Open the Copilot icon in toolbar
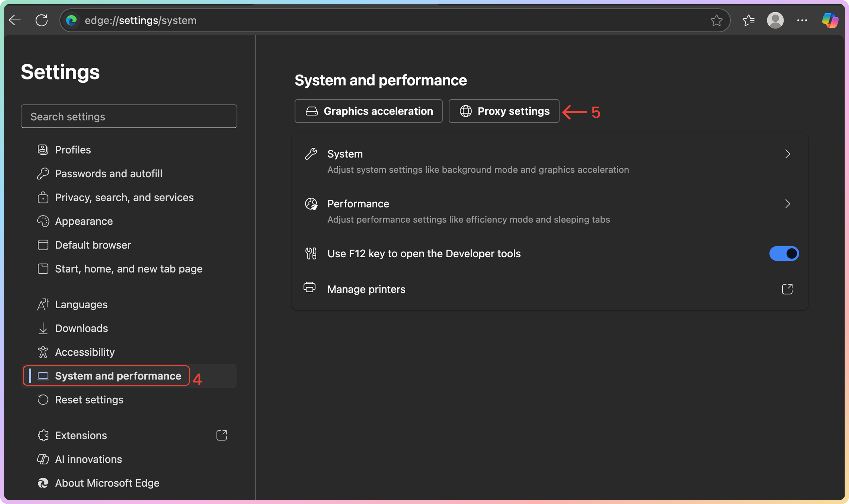849x504 pixels. 830,20
